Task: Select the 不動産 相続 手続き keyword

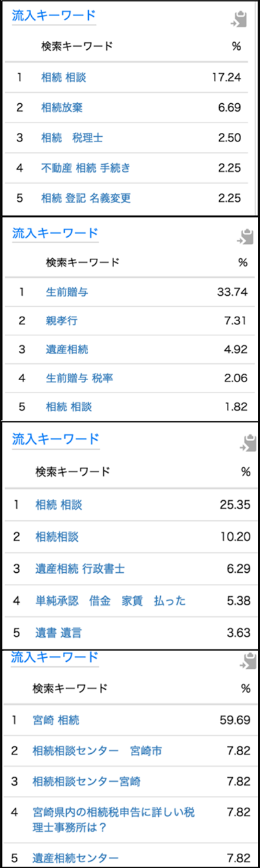Action: point(86,168)
